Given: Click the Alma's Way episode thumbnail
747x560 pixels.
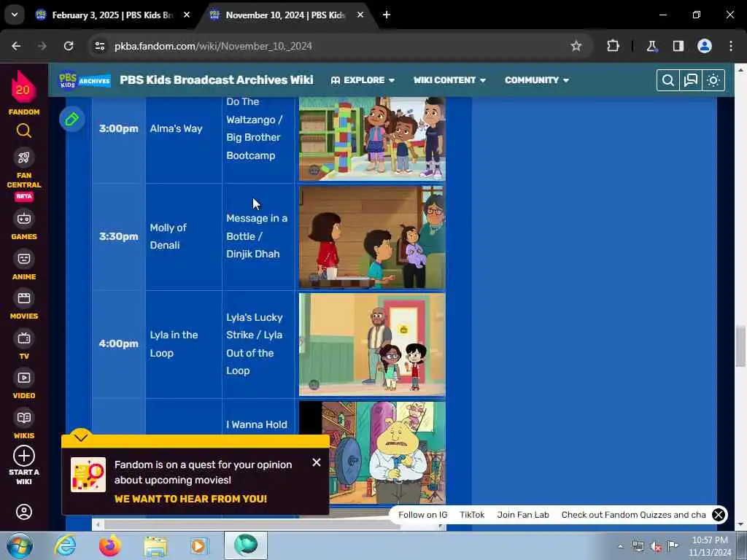Looking at the screenshot, I should pos(371,139).
